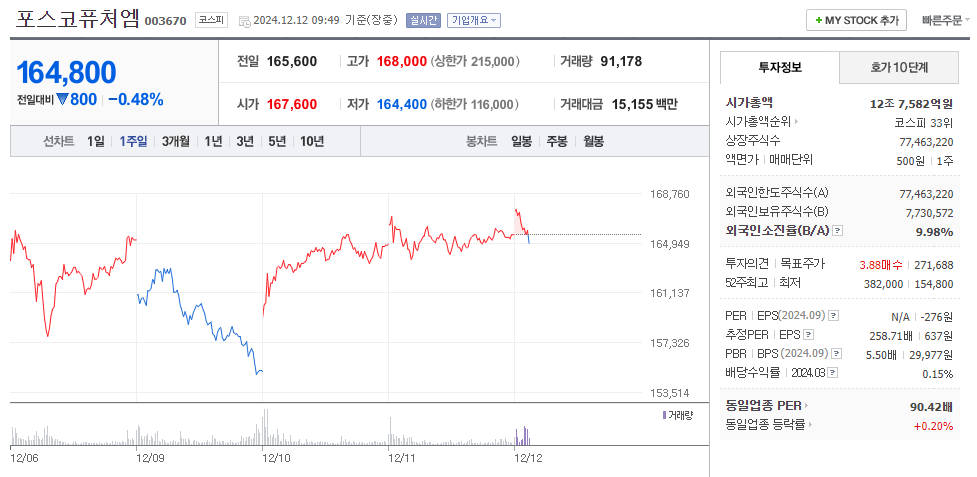Select the 3개월 line chart period
The width and height of the screenshot is (977, 477).
[x=176, y=141]
